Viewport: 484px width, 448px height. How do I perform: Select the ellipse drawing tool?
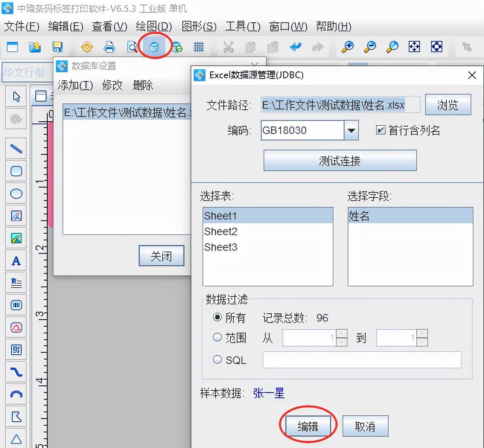click(16, 193)
